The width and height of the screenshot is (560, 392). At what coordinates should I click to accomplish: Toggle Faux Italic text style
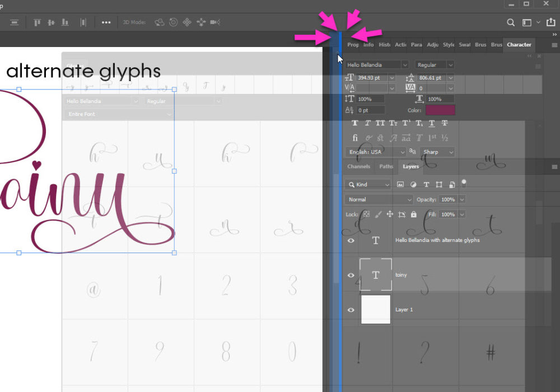[x=367, y=123]
